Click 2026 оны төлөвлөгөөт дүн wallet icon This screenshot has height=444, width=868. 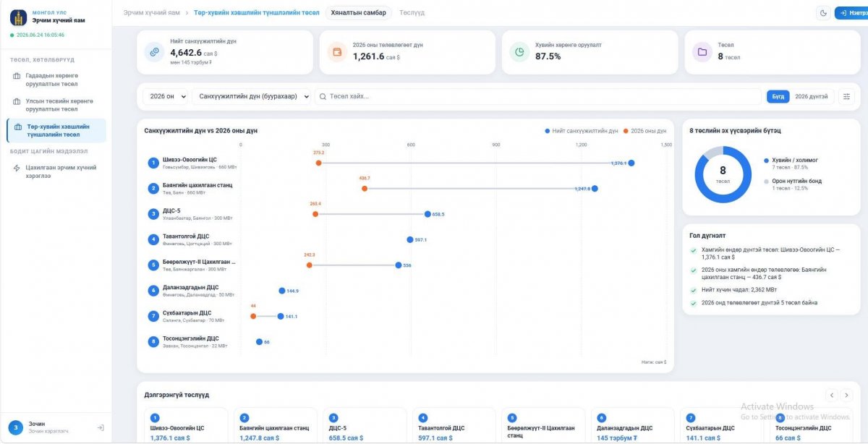[336, 52]
